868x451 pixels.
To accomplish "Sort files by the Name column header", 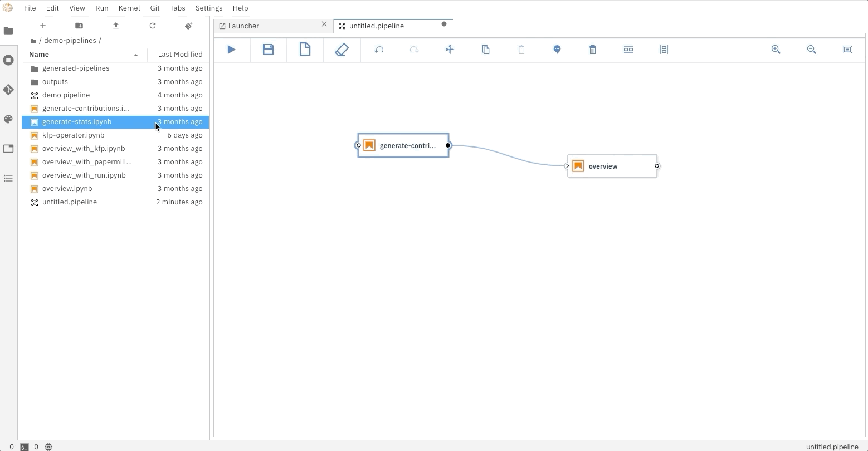I will point(85,55).
